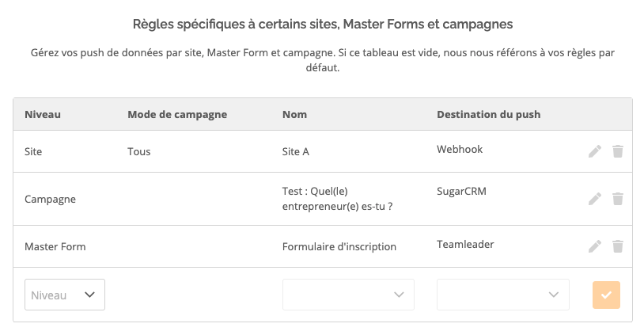Delete the Teamleader Master Form rule
The width and height of the screenshot is (644, 335).
point(618,246)
